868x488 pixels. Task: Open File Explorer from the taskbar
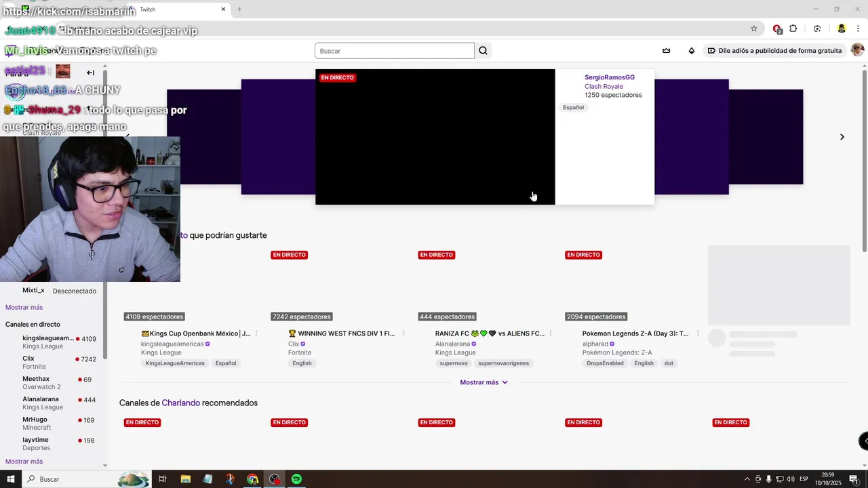(x=185, y=479)
